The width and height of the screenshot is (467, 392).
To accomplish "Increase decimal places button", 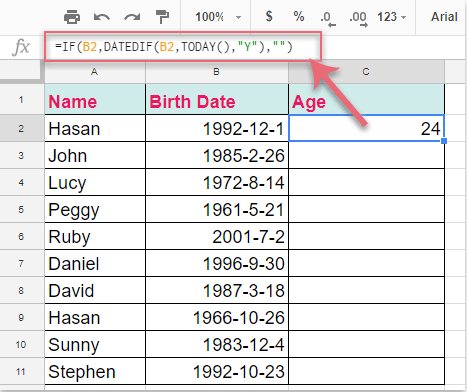I will pos(358,18).
